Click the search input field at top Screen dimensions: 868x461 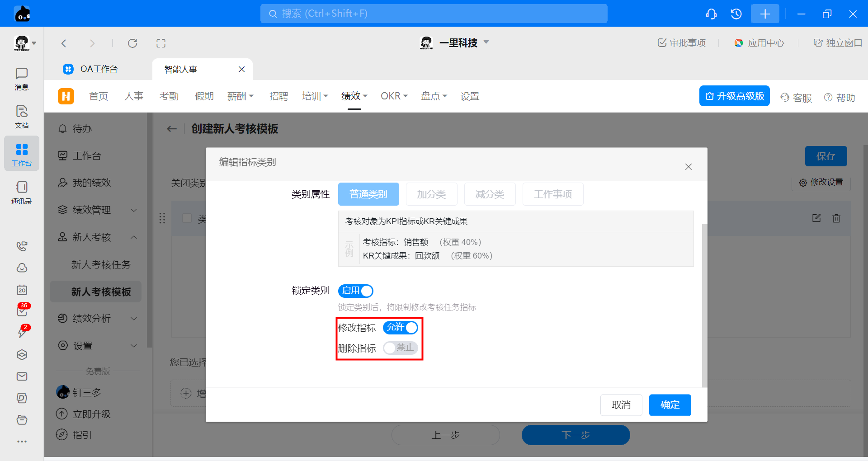click(433, 14)
